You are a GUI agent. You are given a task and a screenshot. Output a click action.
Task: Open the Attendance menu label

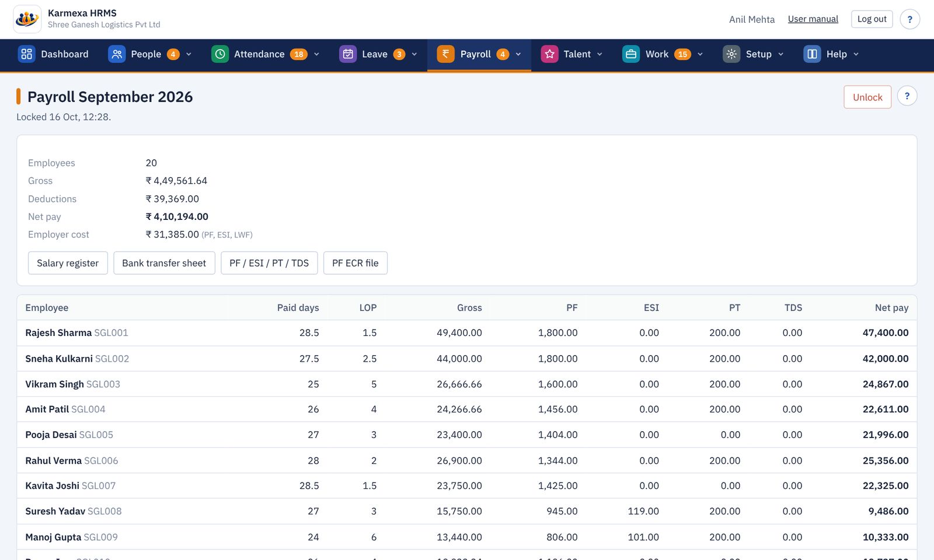tap(259, 54)
